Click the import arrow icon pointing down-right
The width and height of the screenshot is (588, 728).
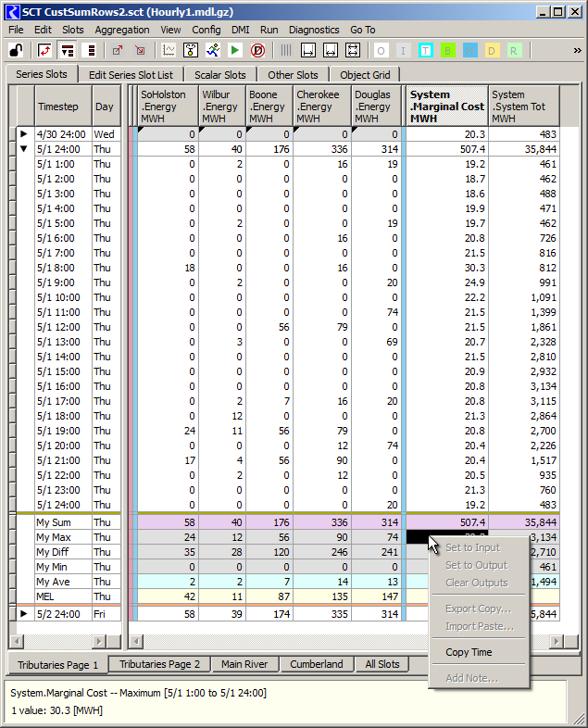point(140,50)
